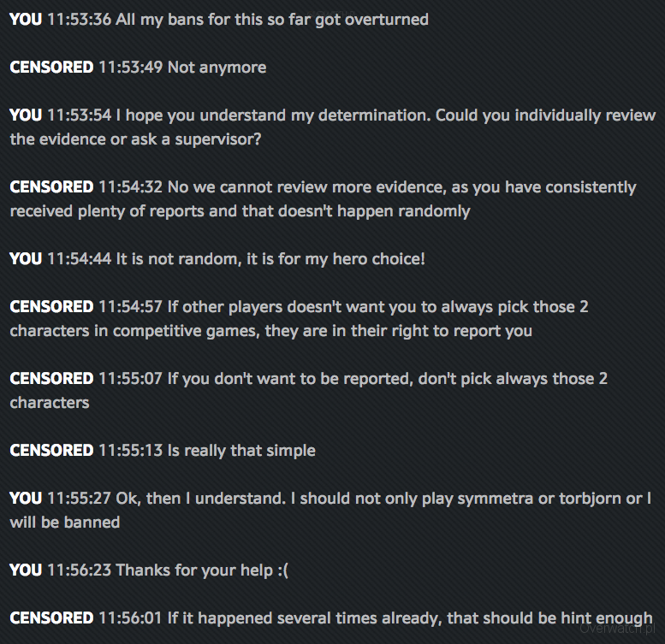Click the 11:54:32 timestamp
The height and width of the screenshot is (644, 665).
tap(130, 186)
